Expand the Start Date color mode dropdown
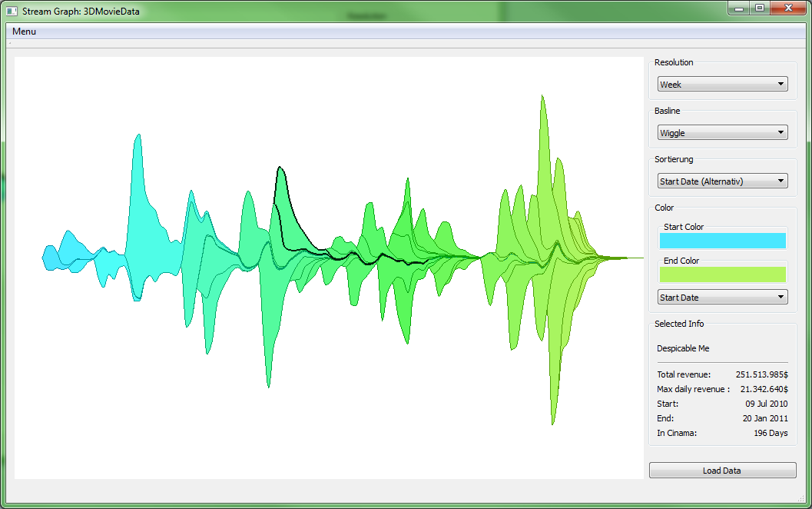Image resolution: width=812 pixels, height=509 pixels. [722, 298]
